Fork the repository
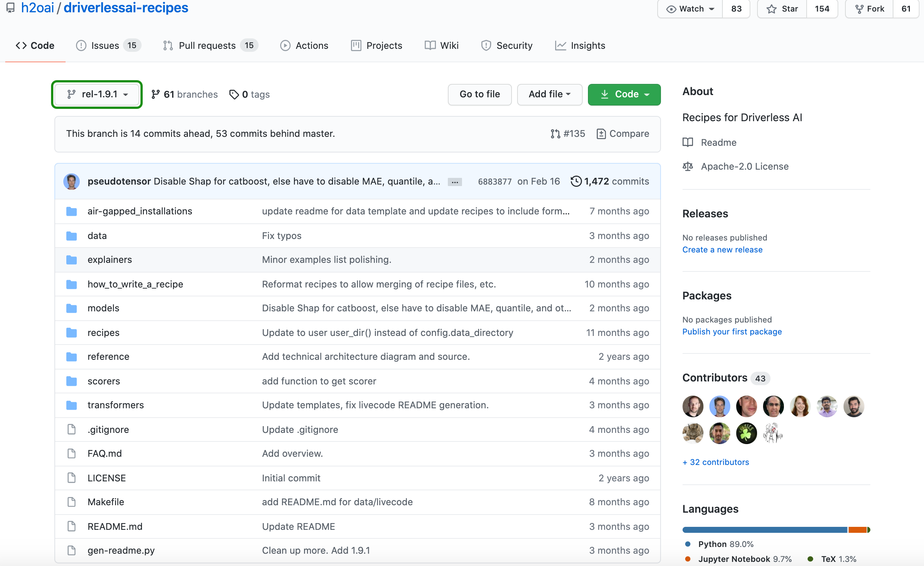 tap(869, 9)
